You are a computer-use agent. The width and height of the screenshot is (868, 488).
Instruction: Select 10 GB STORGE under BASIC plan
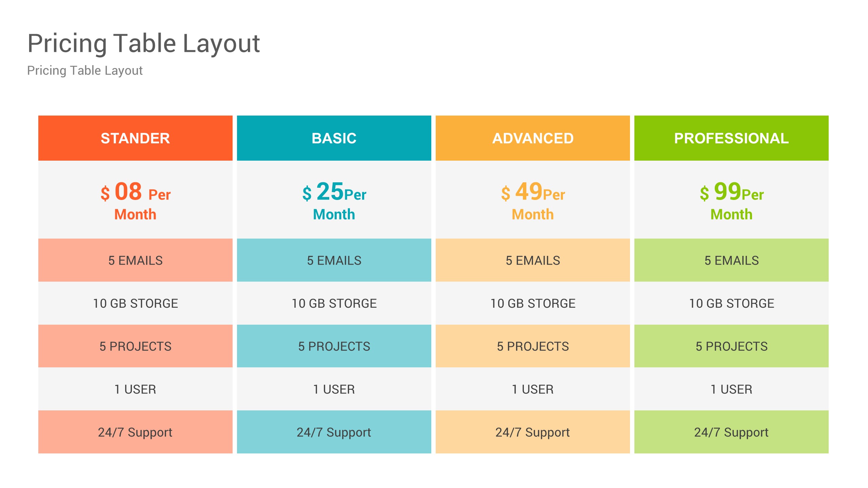click(x=334, y=303)
